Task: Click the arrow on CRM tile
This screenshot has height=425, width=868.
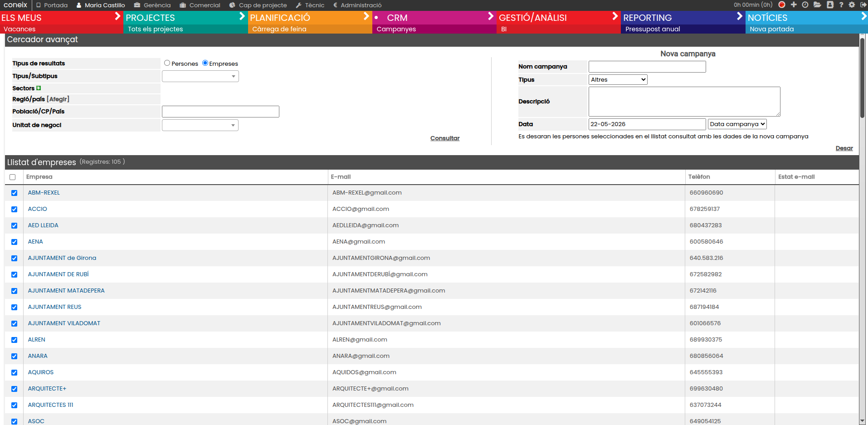Action: (491, 17)
